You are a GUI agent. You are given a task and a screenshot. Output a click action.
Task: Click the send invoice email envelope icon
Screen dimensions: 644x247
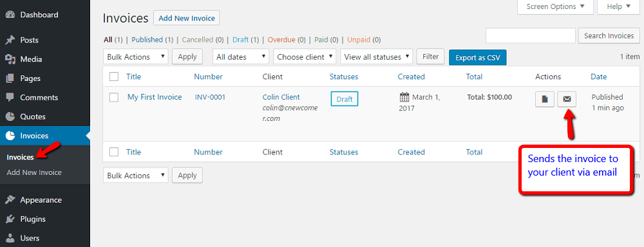coord(566,99)
